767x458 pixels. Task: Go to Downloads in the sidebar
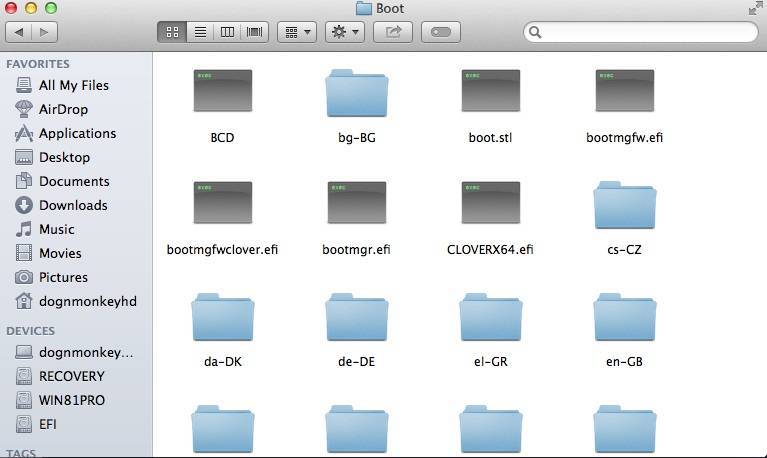[x=73, y=205]
